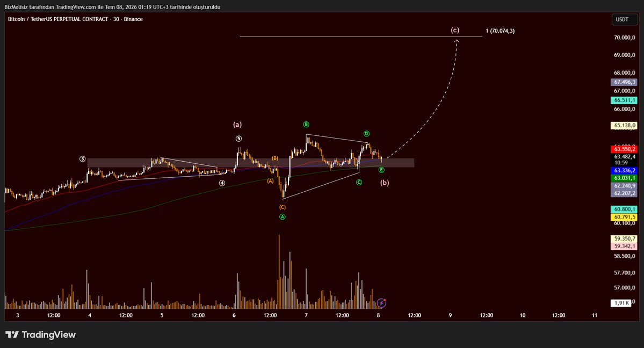The width and height of the screenshot is (644, 348).
Task: Select the green circled A label
Action: [282, 216]
